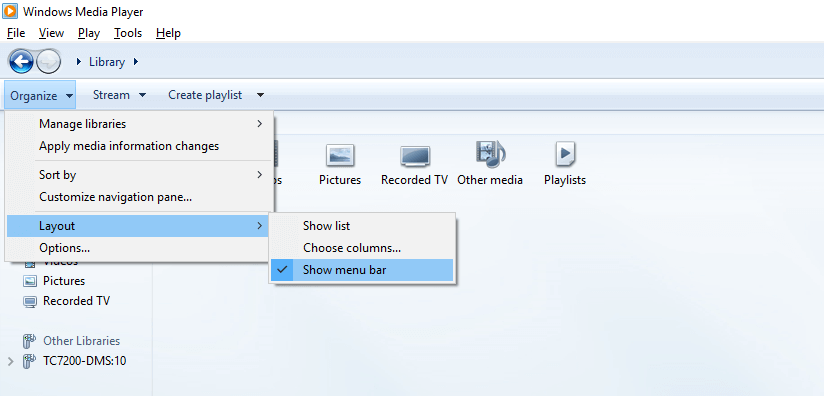Image resolution: width=824 pixels, height=396 pixels.
Task: Click the blue Back arrow button
Action: click(x=21, y=62)
